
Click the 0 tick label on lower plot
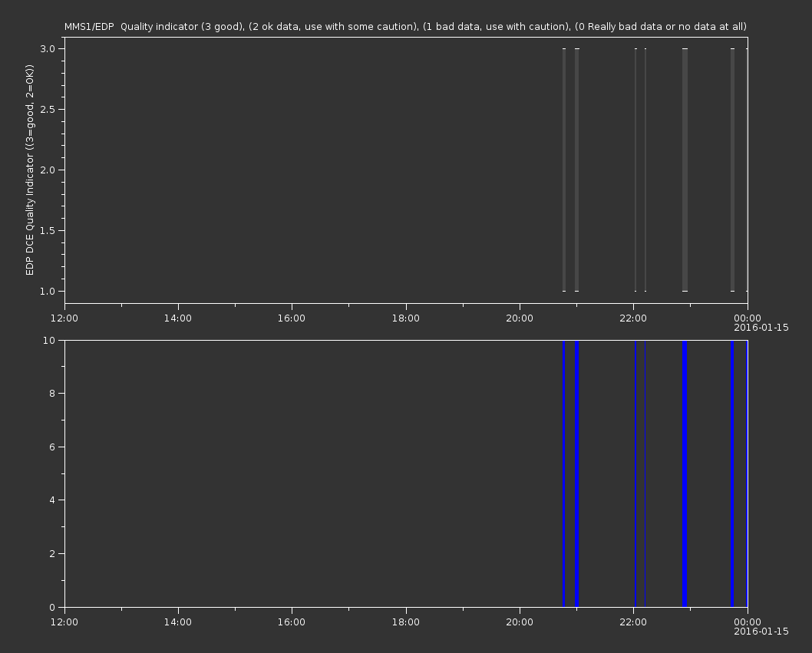pos(52,607)
